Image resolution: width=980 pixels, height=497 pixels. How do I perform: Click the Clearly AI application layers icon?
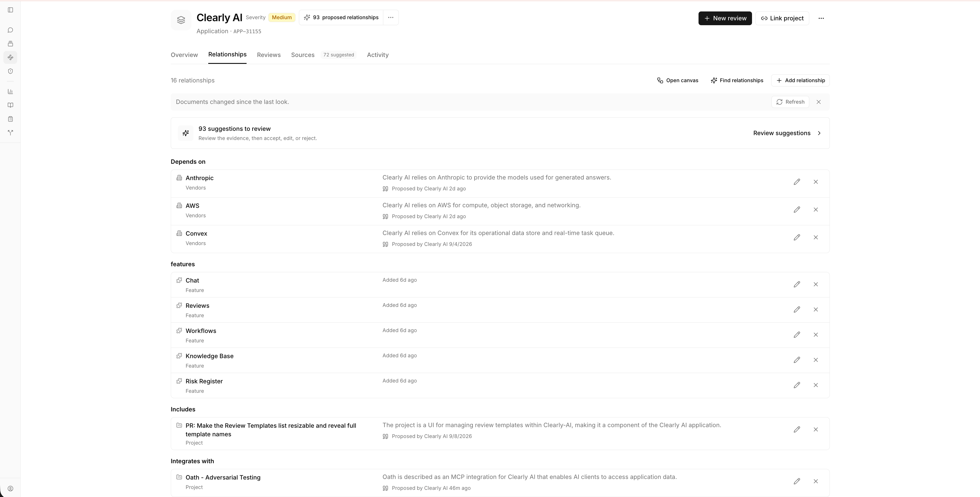[x=181, y=20]
